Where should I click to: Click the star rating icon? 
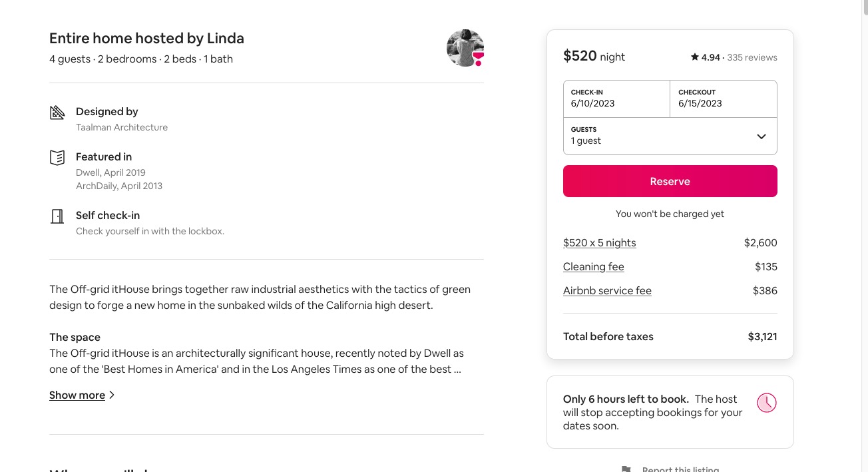[x=694, y=57]
